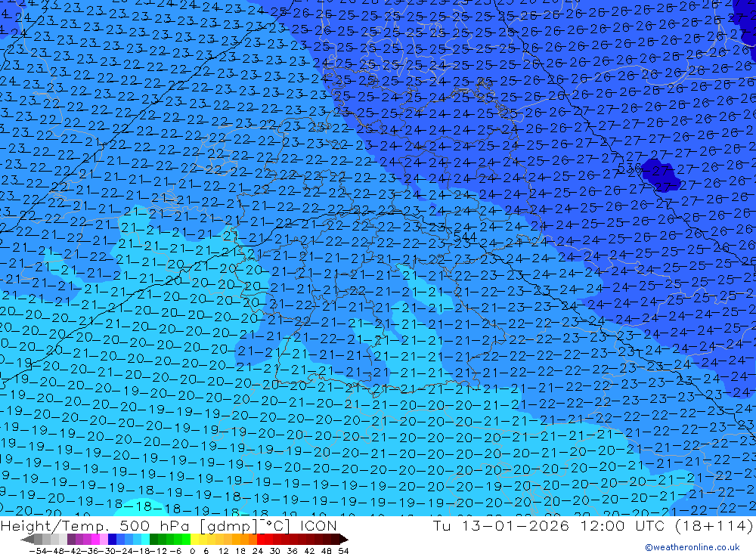Click the dark purple swatch above -42
756x554 pixels.
(71, 539)
